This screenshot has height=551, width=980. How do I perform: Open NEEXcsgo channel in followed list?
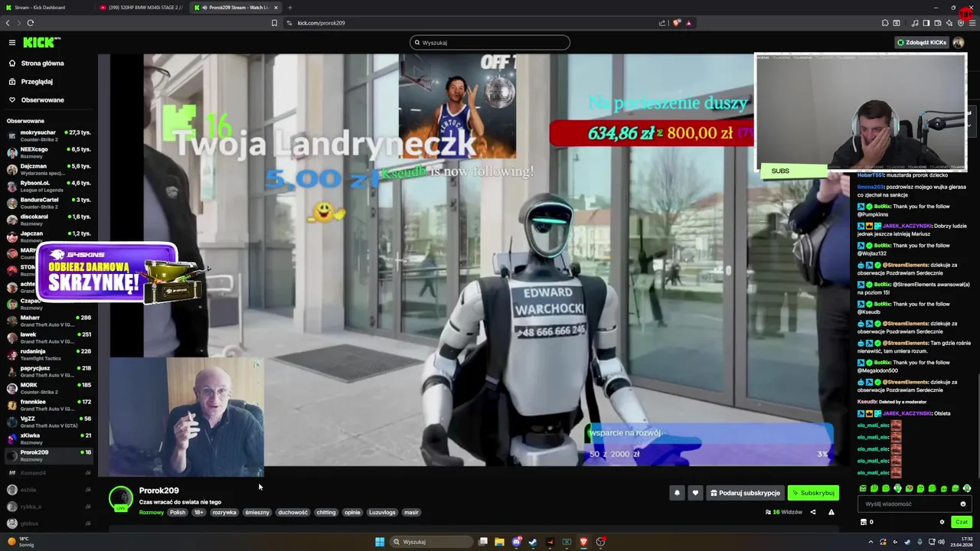click(x=49, y=152)
